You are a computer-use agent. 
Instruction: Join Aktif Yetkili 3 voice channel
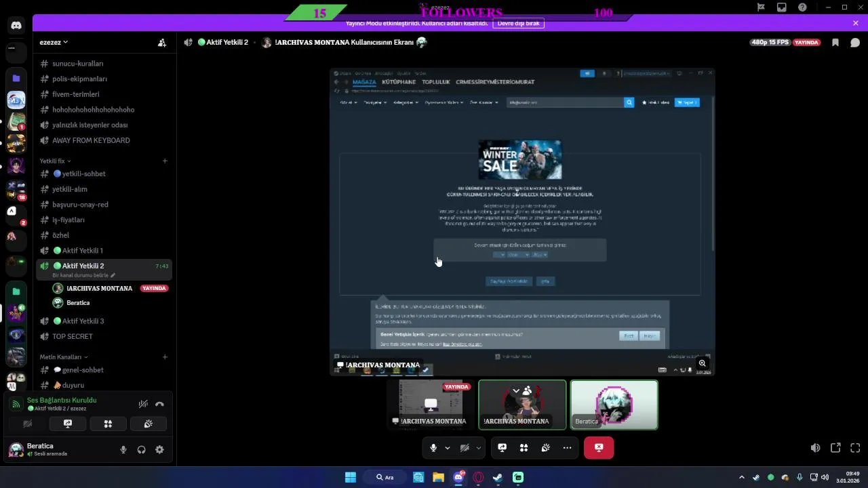click(104, 321)
